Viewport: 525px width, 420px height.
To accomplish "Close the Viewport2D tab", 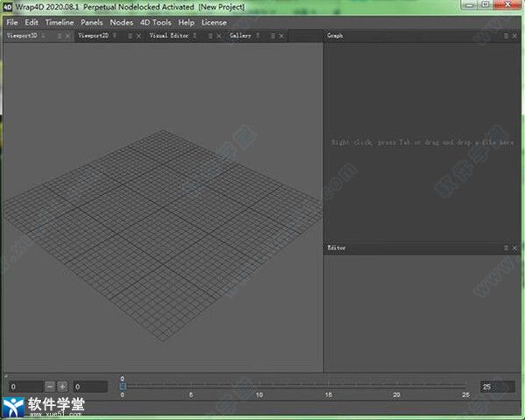I will (x=138, y=36).
